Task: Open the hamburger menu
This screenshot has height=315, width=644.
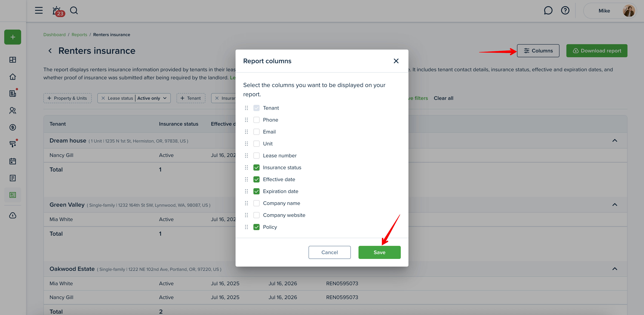Action: [39, 11]
